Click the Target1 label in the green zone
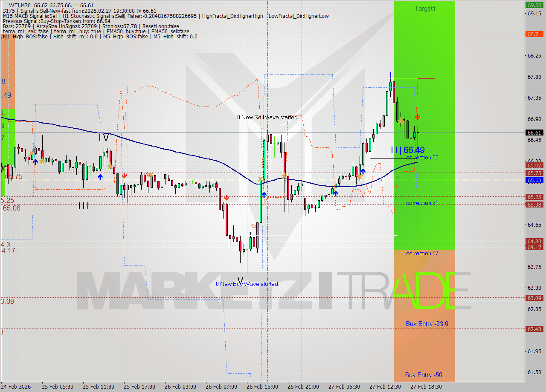This screenshot has height=392, width=546. tap(425, 9)
